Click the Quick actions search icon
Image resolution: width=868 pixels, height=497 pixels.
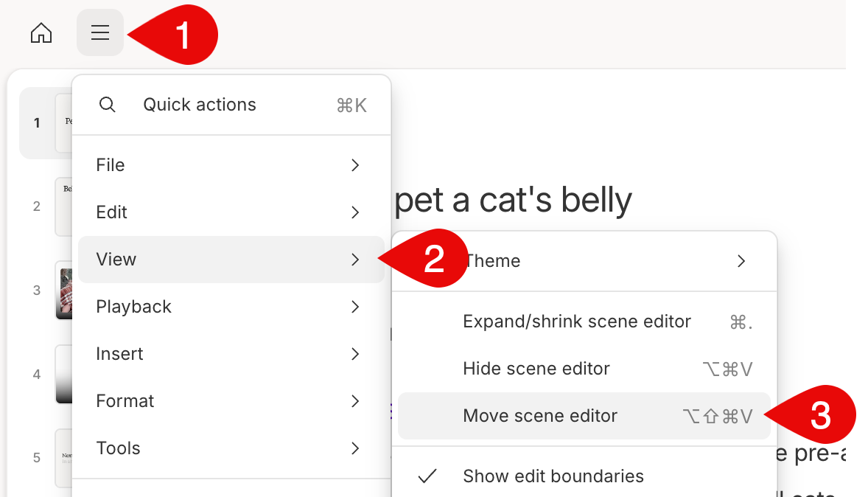108,104
